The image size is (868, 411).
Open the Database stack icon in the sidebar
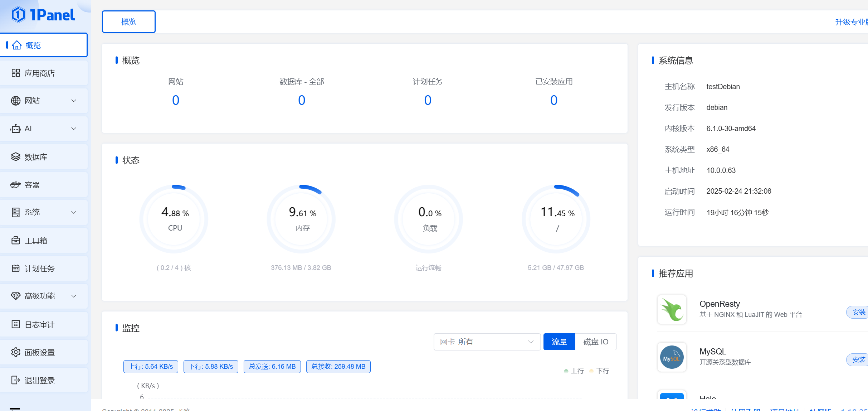click(15, 157)
